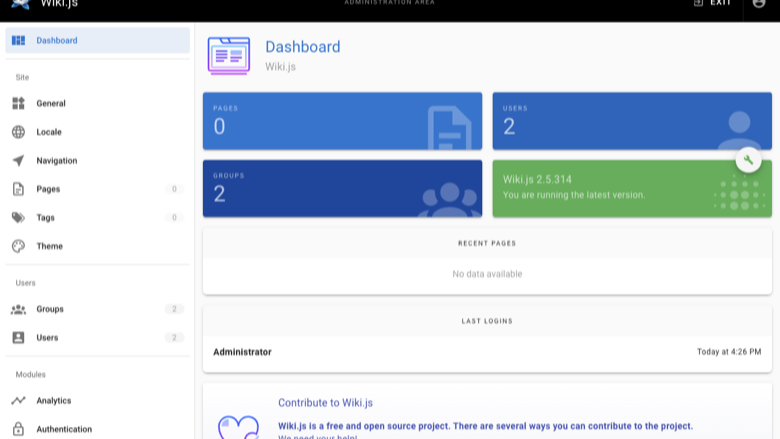This screenshot has height=439, width=780.
Task: Click the Navigation arrow icon
Action: pyautogui.click(x=18, y=161)
